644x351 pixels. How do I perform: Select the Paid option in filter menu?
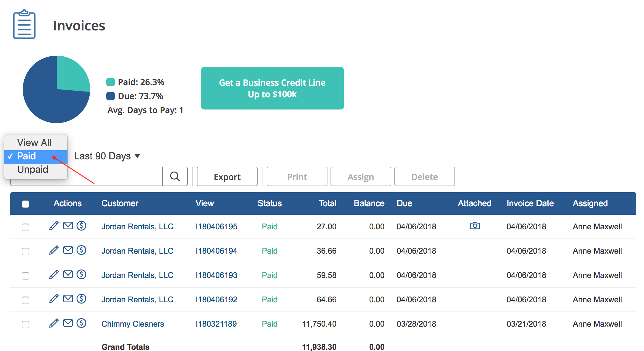[x=27, y=156]
